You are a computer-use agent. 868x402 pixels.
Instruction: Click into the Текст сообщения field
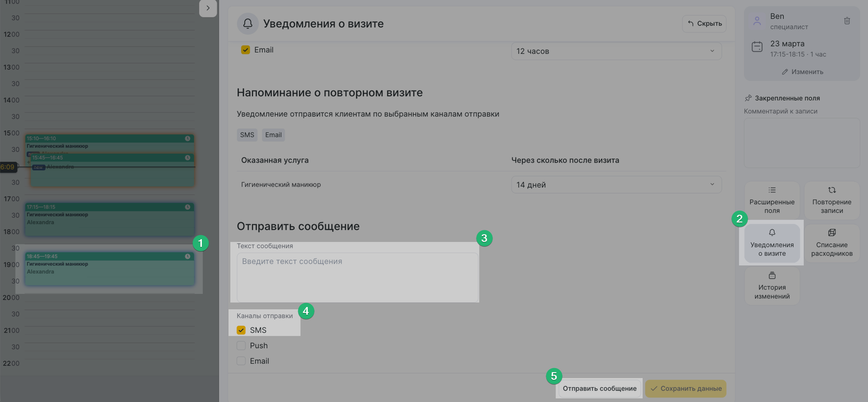(x=357, y=277)
